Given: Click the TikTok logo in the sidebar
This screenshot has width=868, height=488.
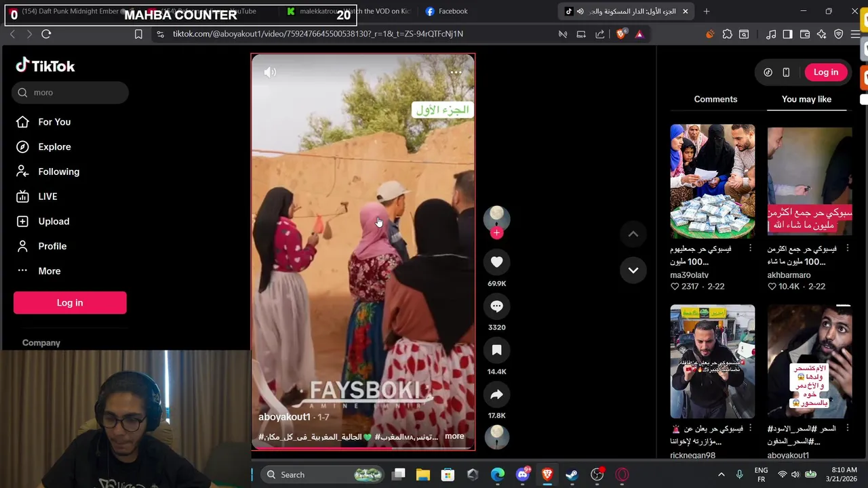Looking at the screenshot, I should click(x=45, y=66).
